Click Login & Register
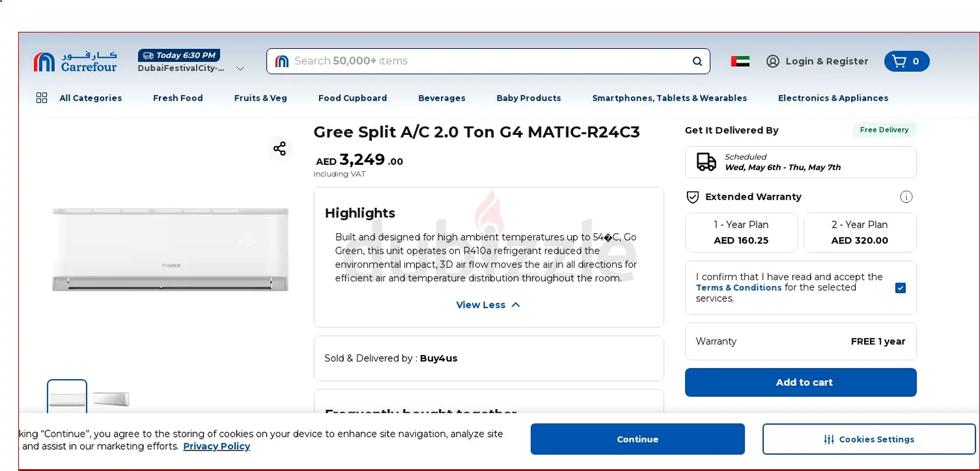 pyautogui.click(x=826, y=61)
